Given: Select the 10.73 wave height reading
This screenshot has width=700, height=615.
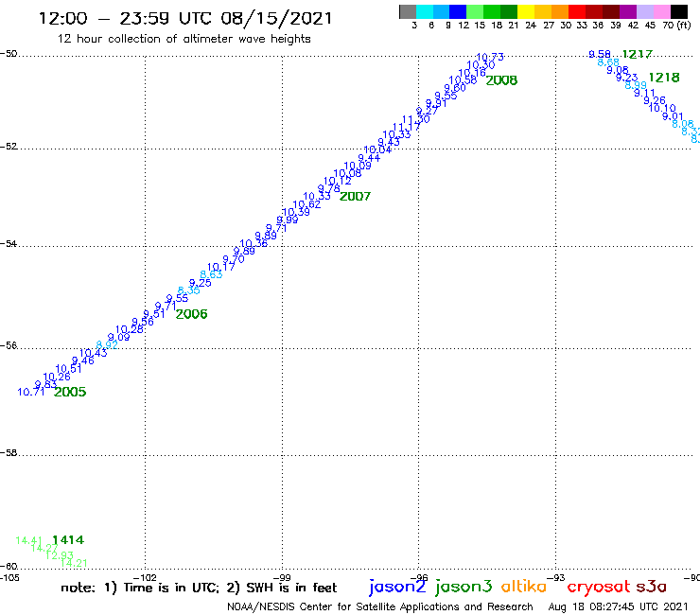Looking at the screenshot, I should pyautogui.click(x=490, y=57).
